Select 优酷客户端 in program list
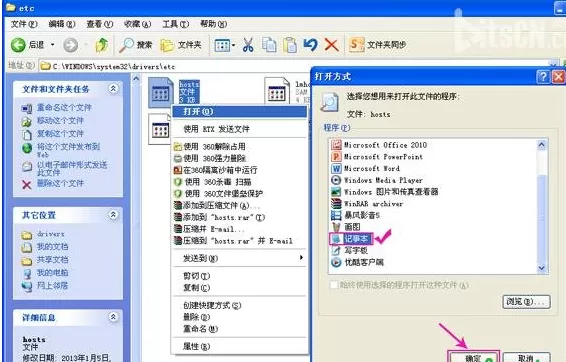This screenshot has width=566, height=362. click(x=357, y=262)
